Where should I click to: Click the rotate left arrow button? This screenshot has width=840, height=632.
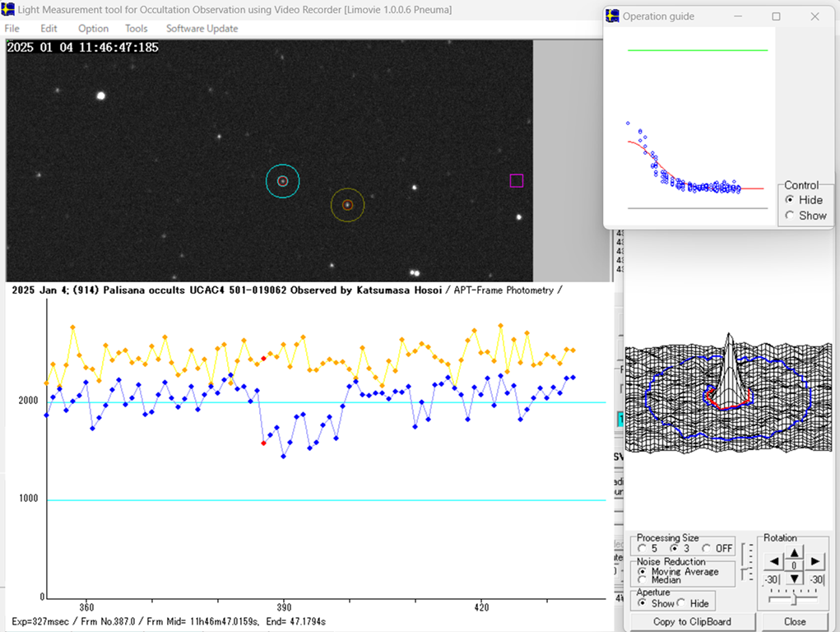pos(773,562)
